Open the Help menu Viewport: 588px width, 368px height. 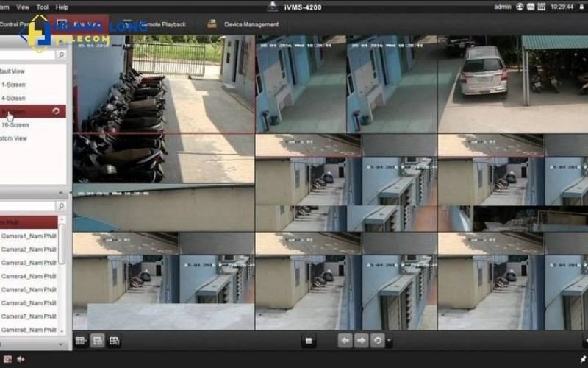click(62, 7)
